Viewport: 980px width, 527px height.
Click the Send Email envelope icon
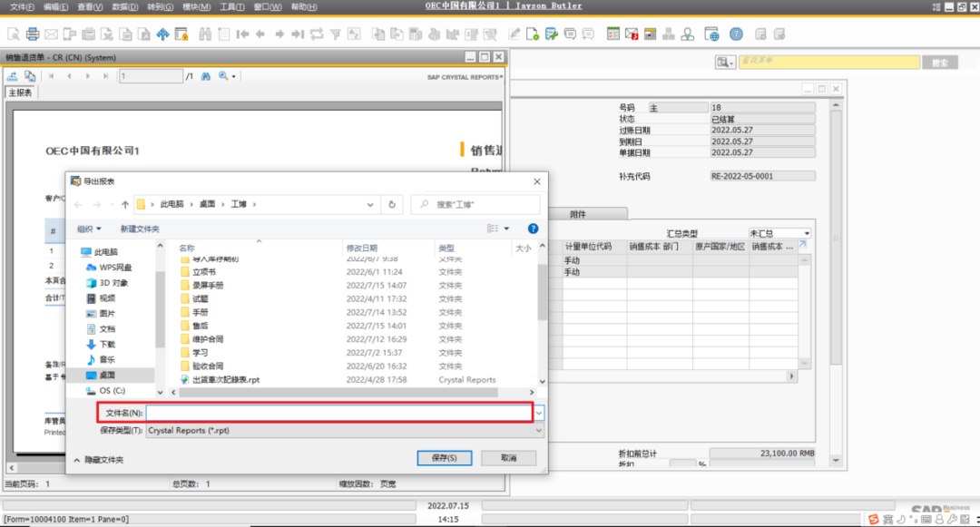coord(51,34)
